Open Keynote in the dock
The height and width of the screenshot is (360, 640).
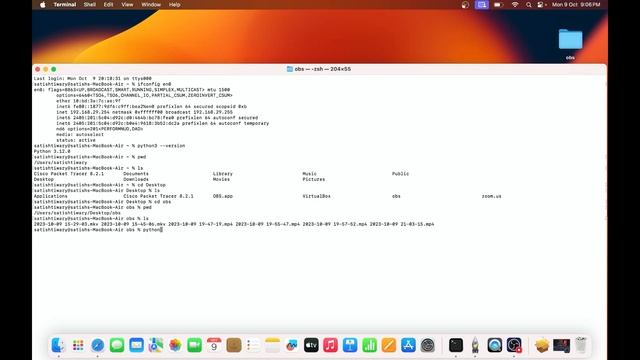click(350, 345)
